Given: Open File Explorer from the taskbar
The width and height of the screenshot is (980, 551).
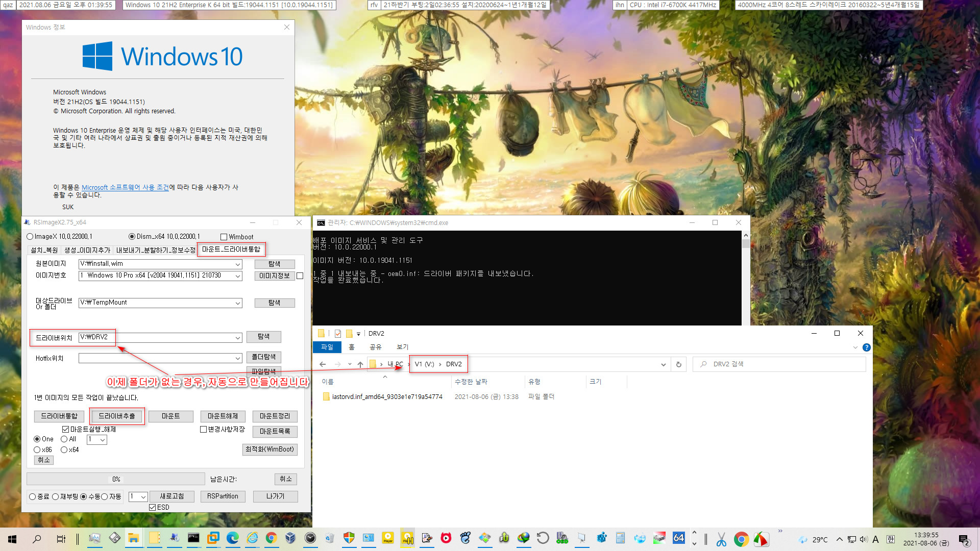Looking at the screenshot, I should (x=134, y=538).
